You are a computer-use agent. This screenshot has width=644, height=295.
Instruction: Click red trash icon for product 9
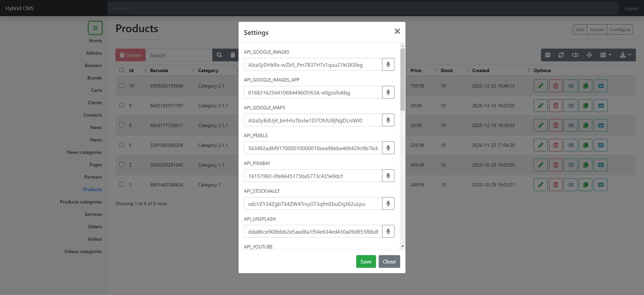tap(555, 106)
